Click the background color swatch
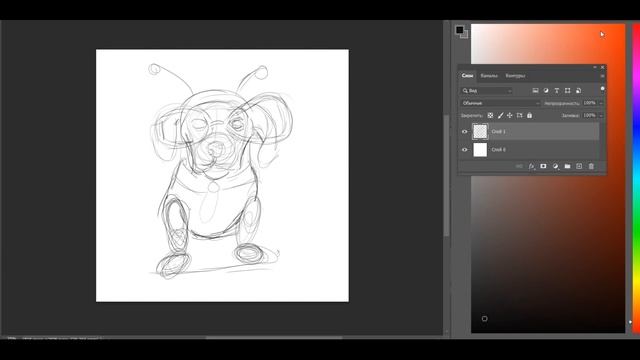This screenshot has height=360, width=640. coord(465,35)
